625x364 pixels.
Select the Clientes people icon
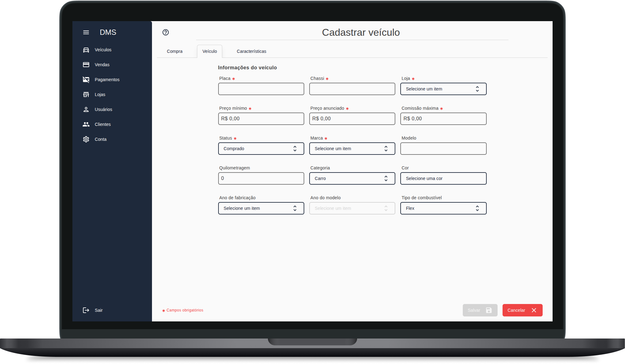point(86,124)
